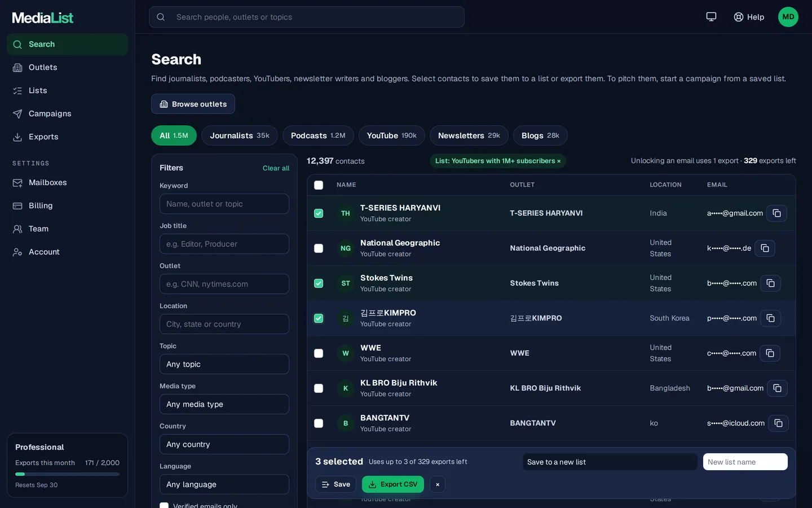
Task: Click the Save button in selection bar
Action: pyautogui.click(x=336, y=484)
